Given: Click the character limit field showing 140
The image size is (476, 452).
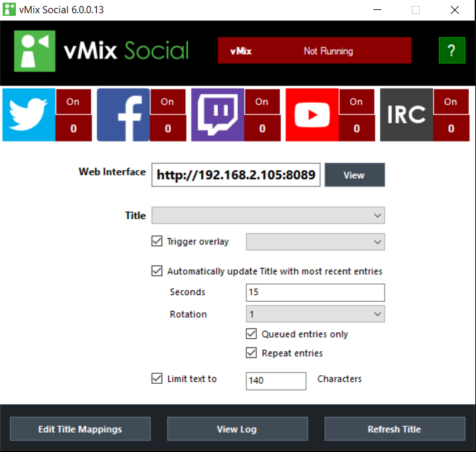Looking at the screenshot, I should 276,381.
